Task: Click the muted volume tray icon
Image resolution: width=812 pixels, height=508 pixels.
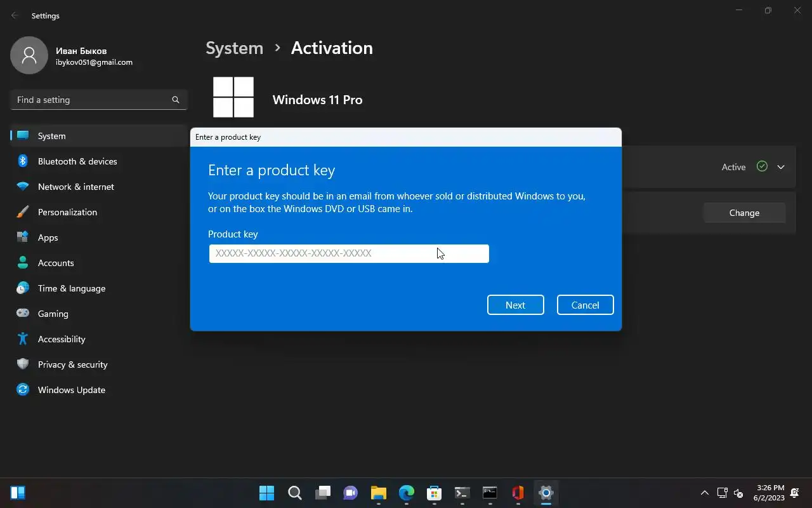Action: 738,493
